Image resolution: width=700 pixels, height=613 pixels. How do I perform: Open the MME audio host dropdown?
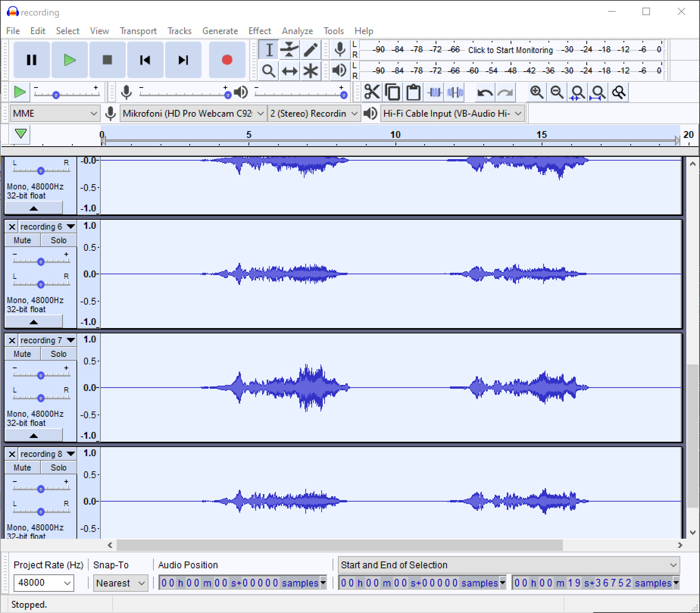[55, 113]
